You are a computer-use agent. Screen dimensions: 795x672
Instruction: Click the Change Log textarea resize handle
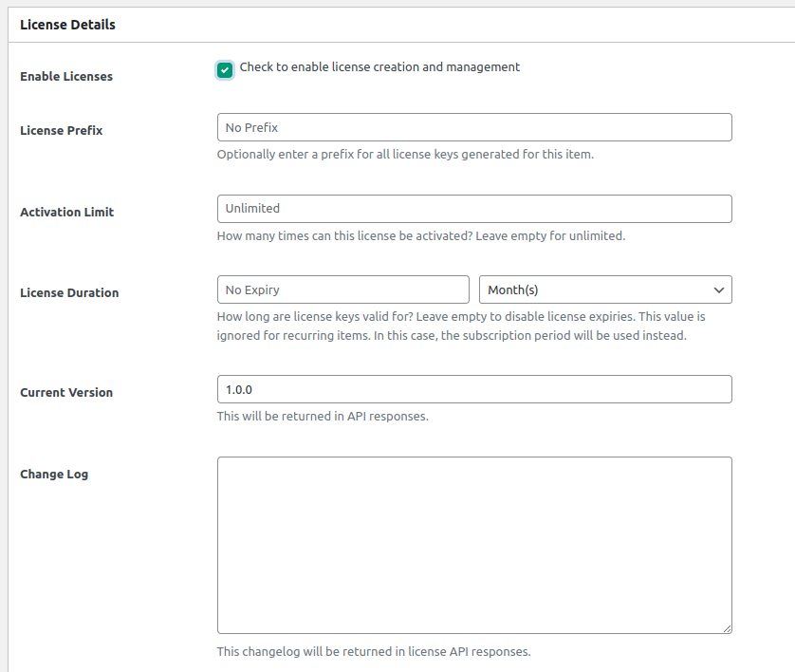click(727, 628)
